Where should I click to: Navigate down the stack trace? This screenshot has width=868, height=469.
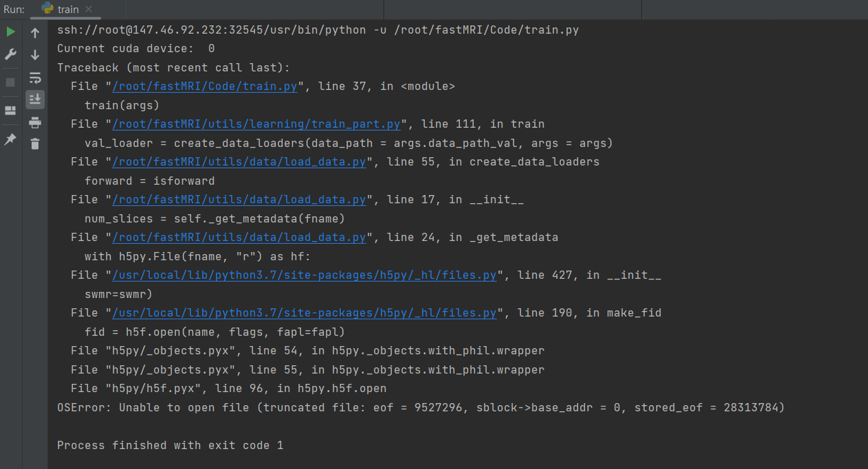pyautogui.click(x=34, y=54)
